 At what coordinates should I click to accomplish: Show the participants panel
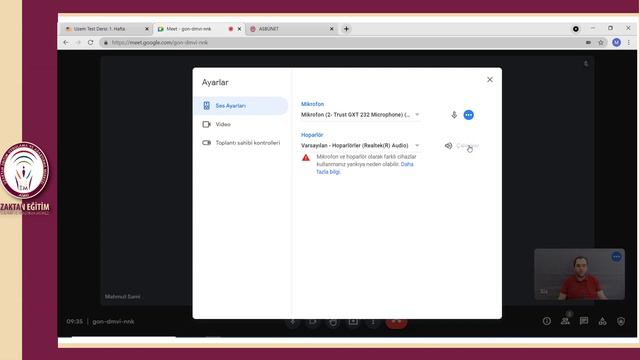click(x=565, y=321)
